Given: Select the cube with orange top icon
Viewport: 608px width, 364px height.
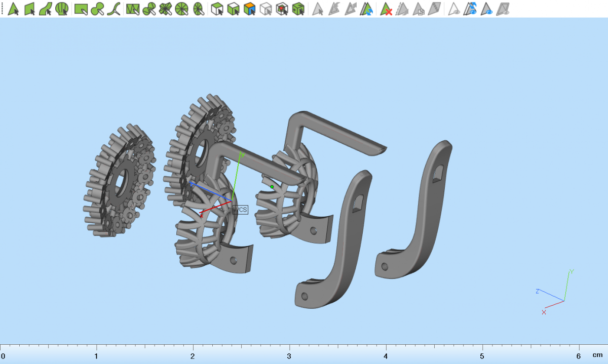Looking at the screenshot, I should click(249, 9).
